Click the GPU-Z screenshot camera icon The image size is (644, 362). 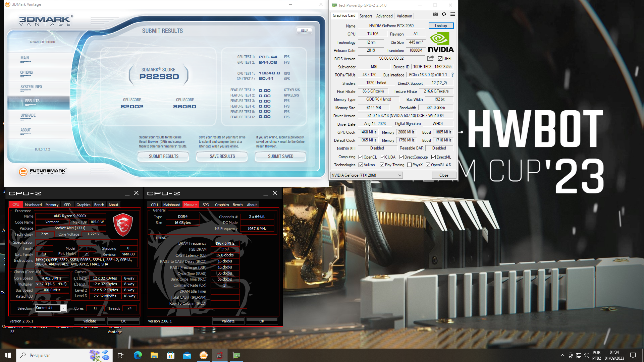click(x=435, y=14)
